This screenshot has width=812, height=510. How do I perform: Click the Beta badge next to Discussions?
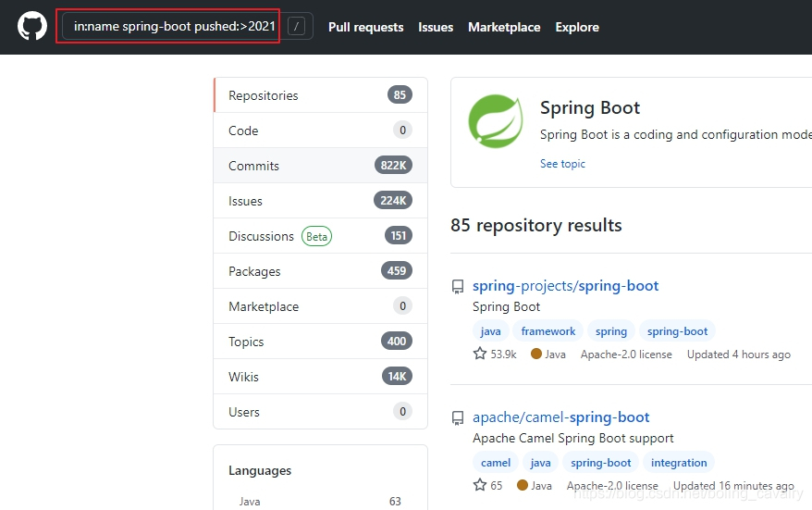click(316, 236)
